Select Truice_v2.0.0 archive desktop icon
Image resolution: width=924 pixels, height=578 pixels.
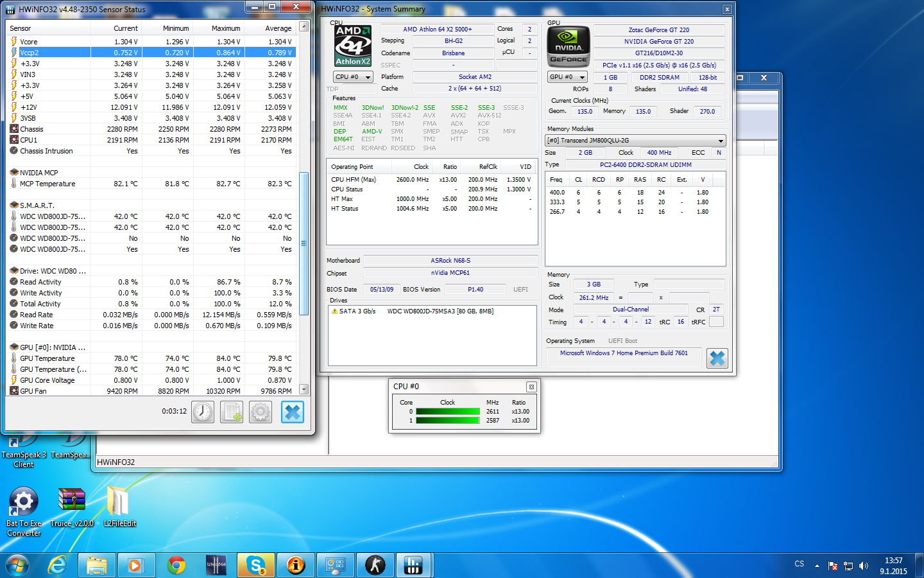point(72,507)
